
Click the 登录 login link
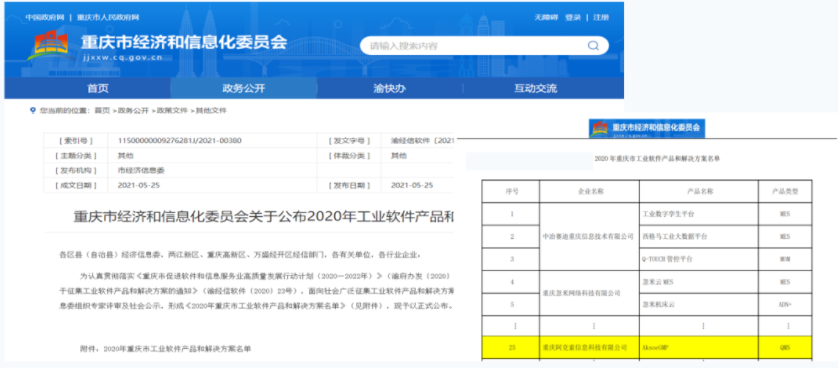point(572,17)
